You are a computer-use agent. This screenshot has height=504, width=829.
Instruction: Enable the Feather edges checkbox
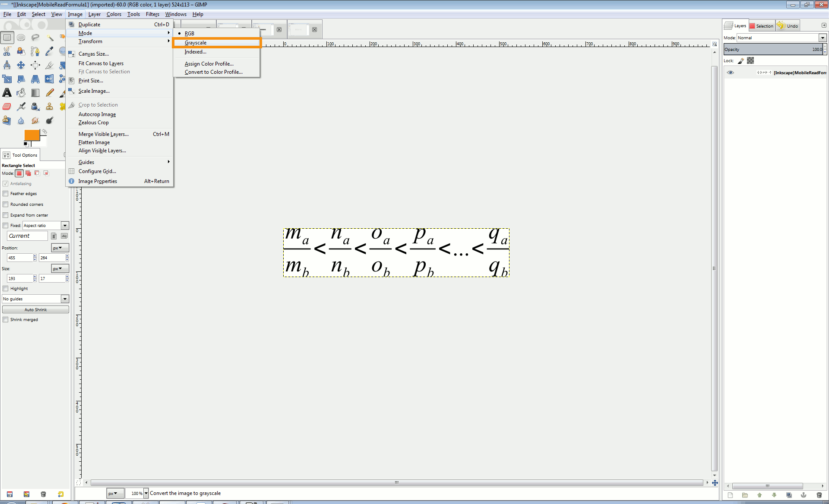tap(6, 194)
